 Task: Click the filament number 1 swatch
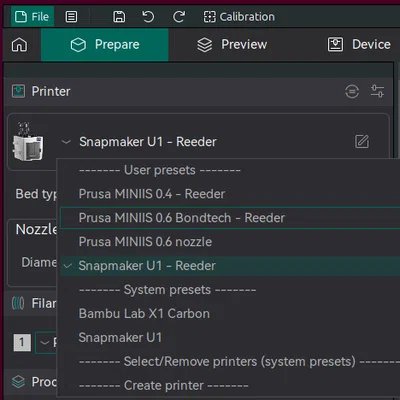(x=22, y=342)
